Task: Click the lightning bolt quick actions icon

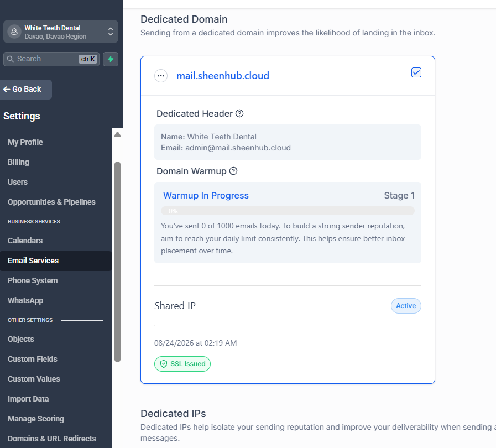Action: click(x=111, y=59)
